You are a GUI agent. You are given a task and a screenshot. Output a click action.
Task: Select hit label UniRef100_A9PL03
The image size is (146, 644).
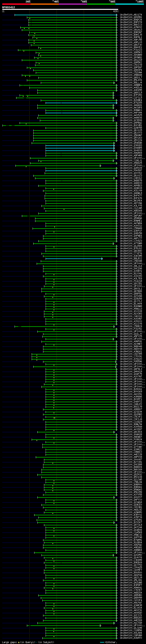pyautogui.click(x=131, y=42)
